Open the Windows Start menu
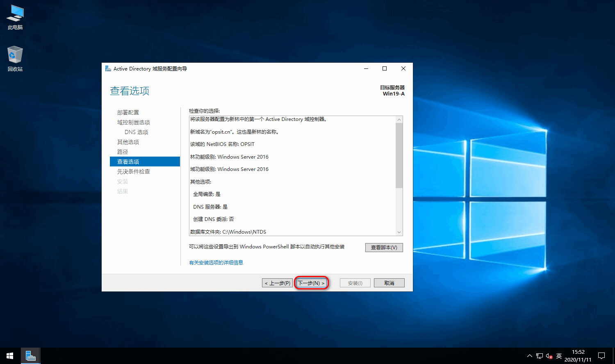615x364 pixels. [10, 356]
